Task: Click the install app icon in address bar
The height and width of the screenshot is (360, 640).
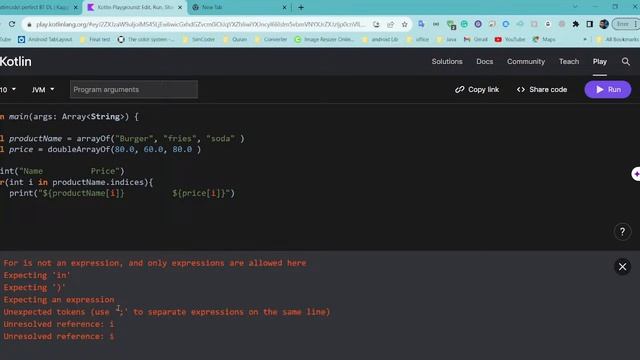Action: (x=376, y=24)
